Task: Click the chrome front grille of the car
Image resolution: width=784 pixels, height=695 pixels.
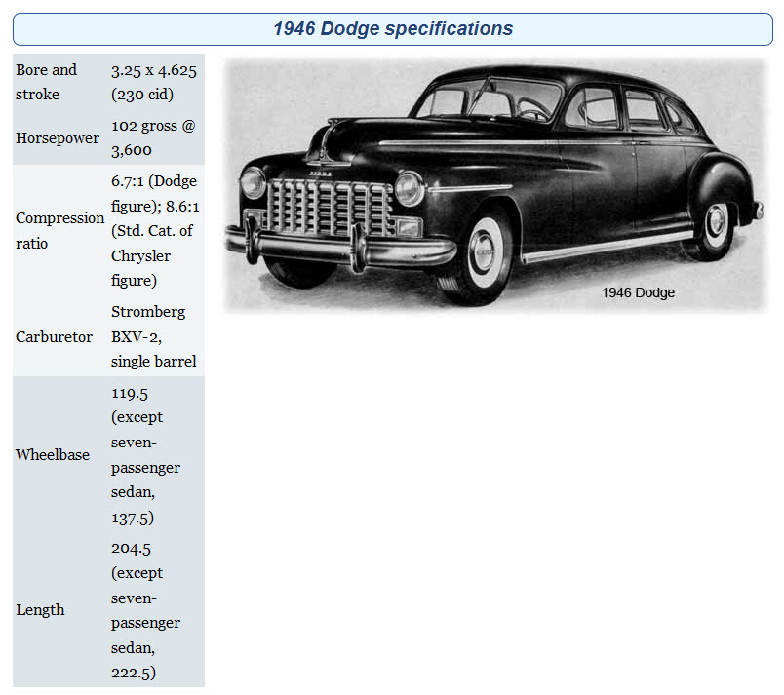Action: [331, 207]
